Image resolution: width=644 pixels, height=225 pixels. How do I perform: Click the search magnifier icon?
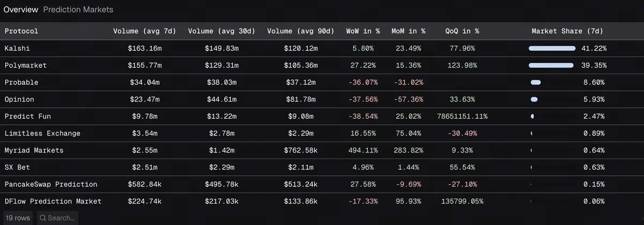click(x=42, y=218)
